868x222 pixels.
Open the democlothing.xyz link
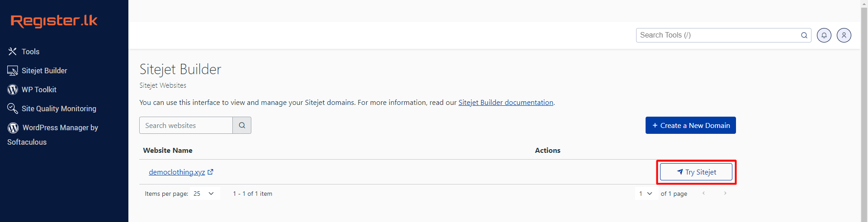177,172
